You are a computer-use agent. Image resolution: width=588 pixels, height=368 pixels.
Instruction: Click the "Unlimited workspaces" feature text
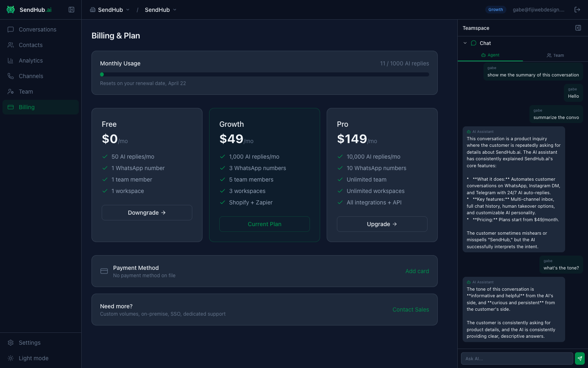click(376, 191)
